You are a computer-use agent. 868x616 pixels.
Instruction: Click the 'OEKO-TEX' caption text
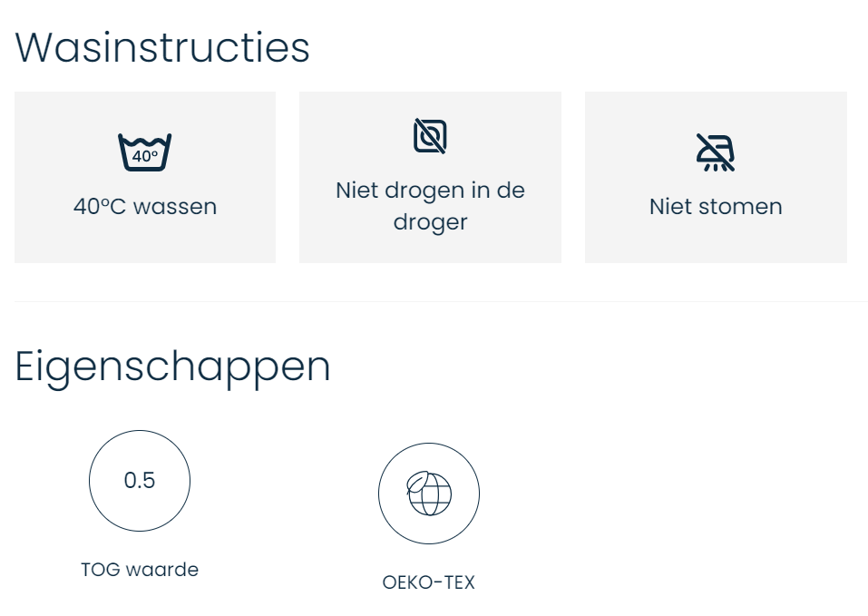[x=429, y=582]
